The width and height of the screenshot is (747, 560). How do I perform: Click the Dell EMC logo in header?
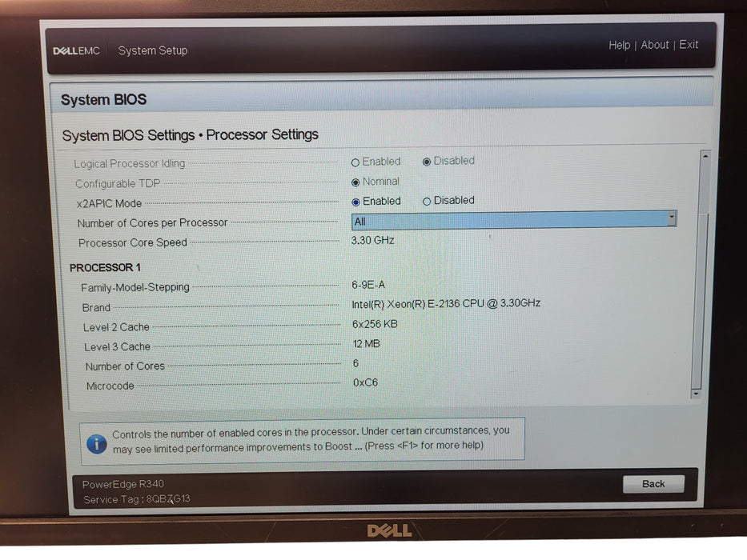(x=76, y=50)
